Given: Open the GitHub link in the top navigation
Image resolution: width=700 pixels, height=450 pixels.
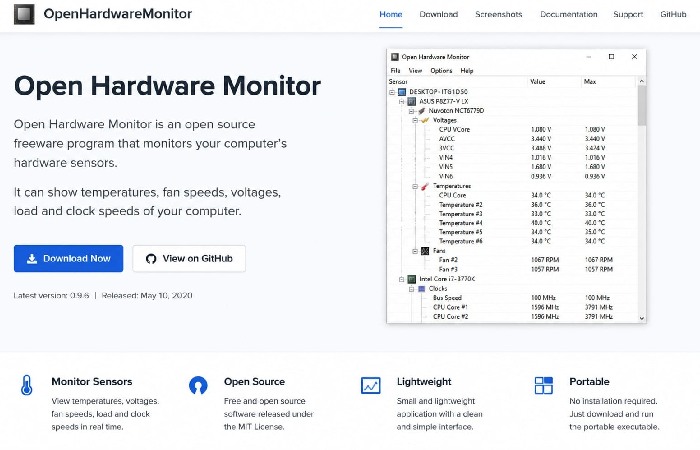Looking at the screenshot, I should click(x=673, y=14).
